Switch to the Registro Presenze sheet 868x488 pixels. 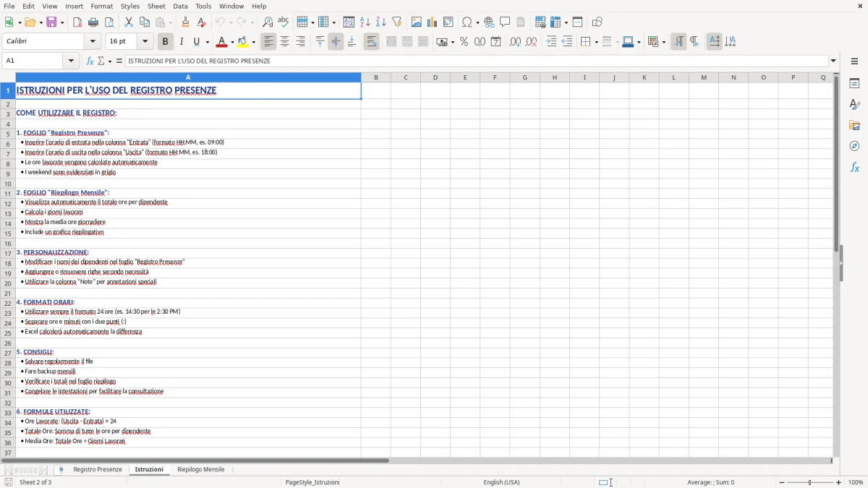pos(96,469)
